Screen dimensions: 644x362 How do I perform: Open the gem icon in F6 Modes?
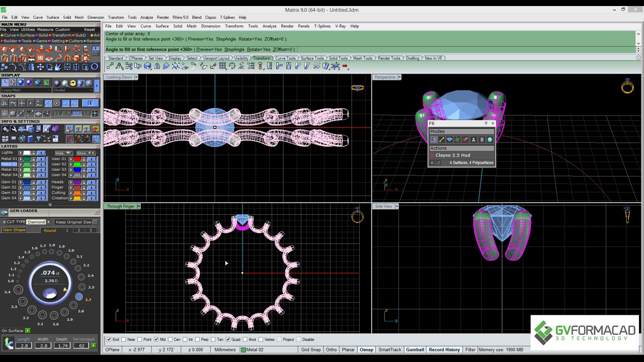[449, 140]
